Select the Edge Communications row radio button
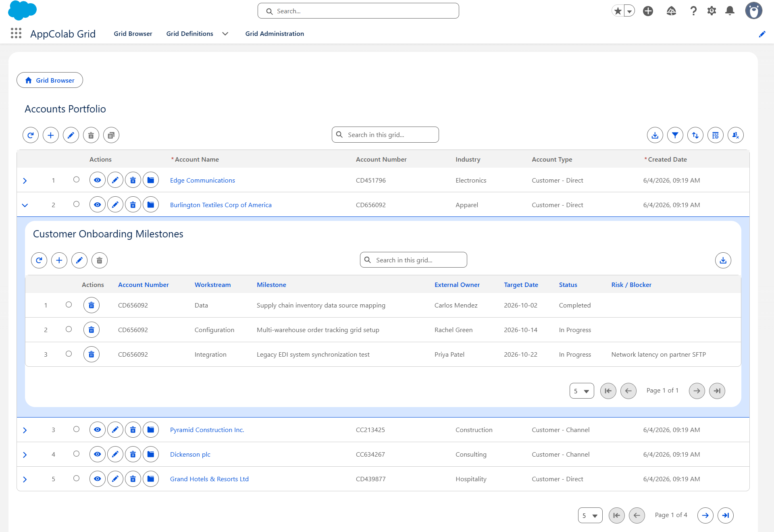The image size is (774, 532). (77, 180)
